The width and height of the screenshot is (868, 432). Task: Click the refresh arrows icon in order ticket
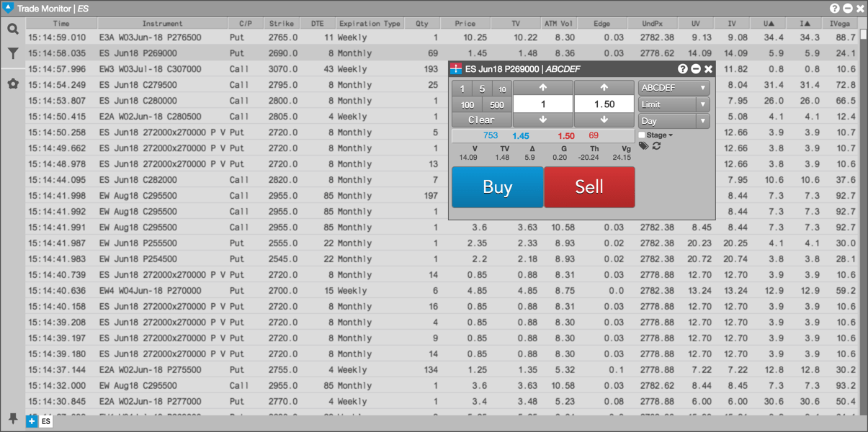(x=657, y=146)
